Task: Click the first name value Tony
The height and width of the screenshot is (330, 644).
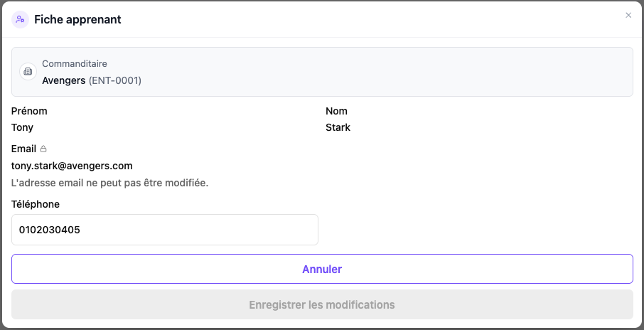Action: (x=22, y=127)
